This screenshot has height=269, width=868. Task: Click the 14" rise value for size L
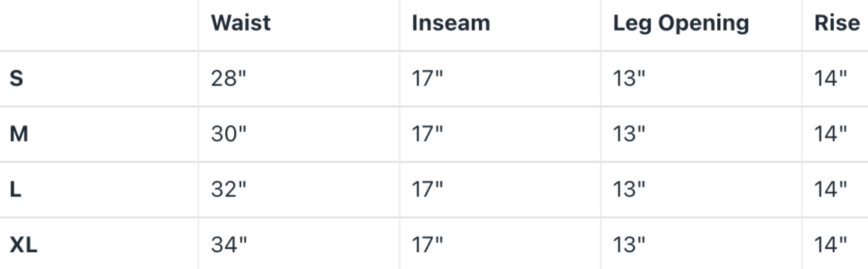[x=830, y=189]
